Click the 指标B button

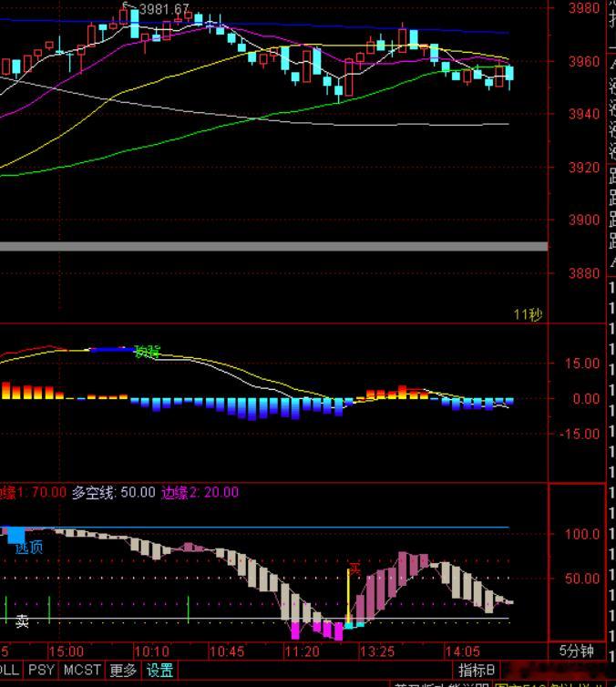[477, 671]
